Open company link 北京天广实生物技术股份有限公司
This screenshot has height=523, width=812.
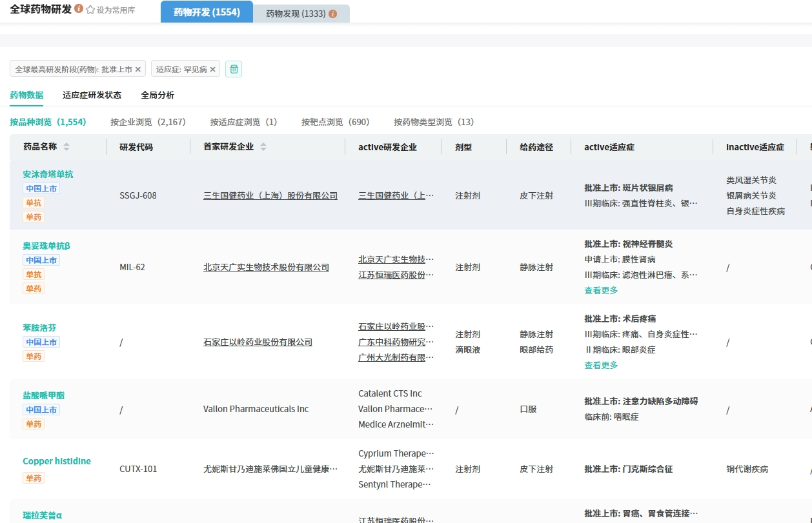coord(266,267)
